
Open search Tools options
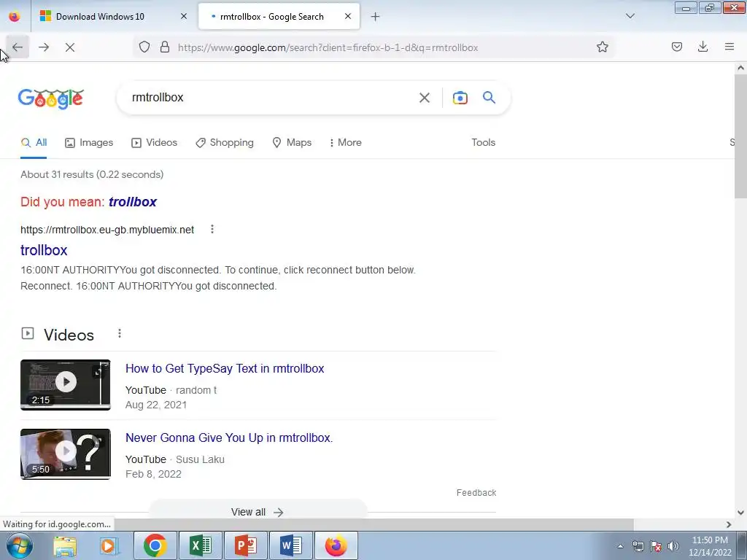coord(483,142)
